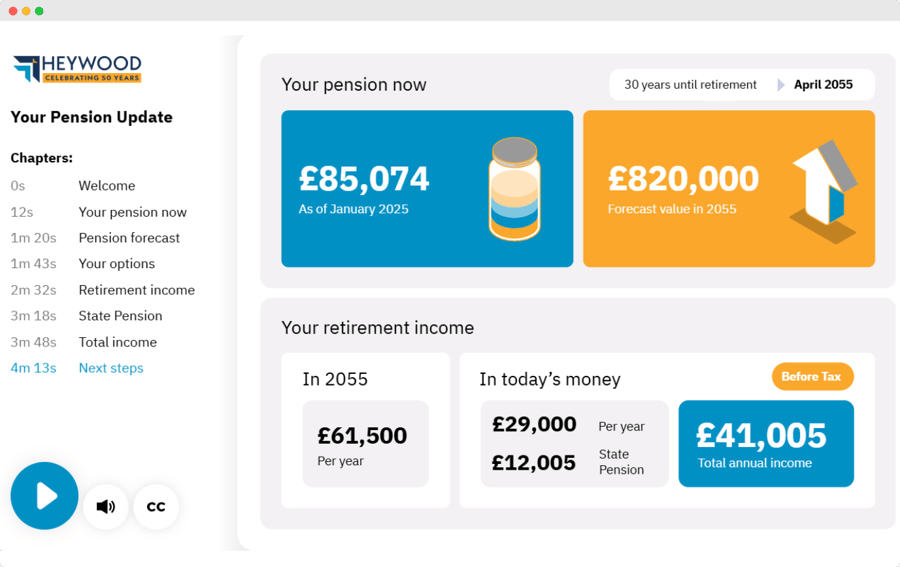This screenshot has width=900, height=567.
Task: Click the pension jar icon
Action: [x=515, y=189]
